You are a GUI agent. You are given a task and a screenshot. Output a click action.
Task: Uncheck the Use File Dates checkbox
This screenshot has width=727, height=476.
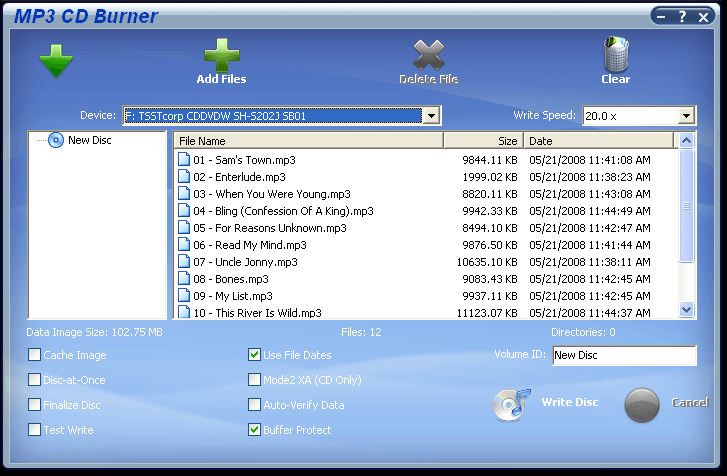point(254,355)
